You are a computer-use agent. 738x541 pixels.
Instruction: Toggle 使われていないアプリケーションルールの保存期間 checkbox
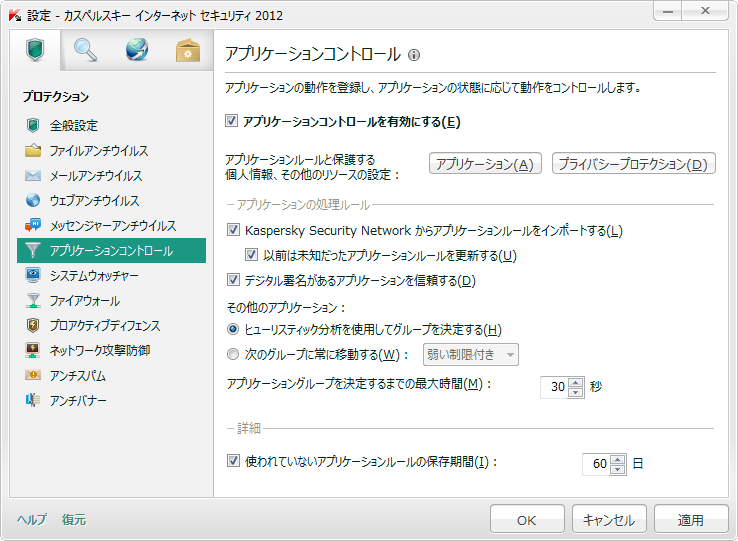click(233, 460)
